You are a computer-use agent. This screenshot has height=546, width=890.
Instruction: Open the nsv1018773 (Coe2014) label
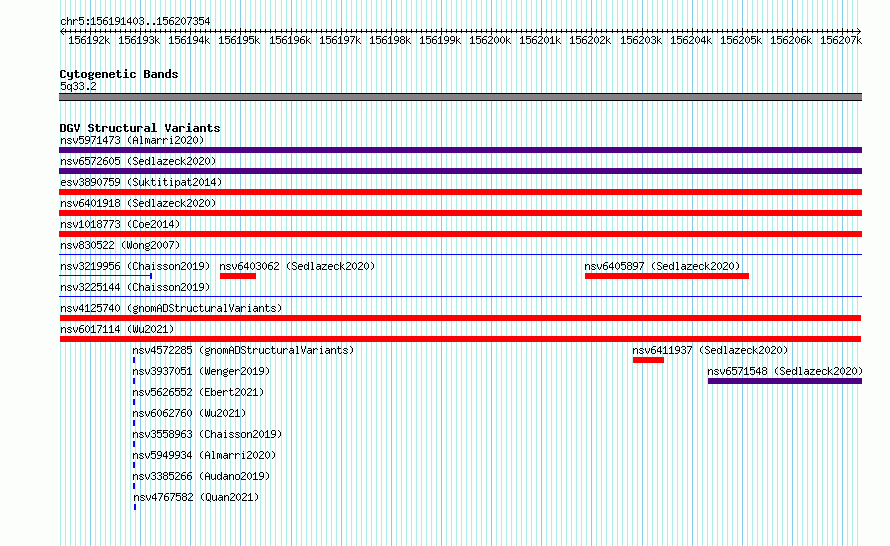tap(120, 224)
